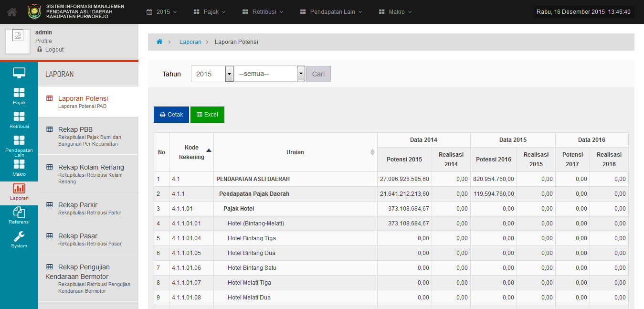The height and width of the screenshot is (309, 644).
Task: Open the home icon in top bar
Action: tap(12, 12)
